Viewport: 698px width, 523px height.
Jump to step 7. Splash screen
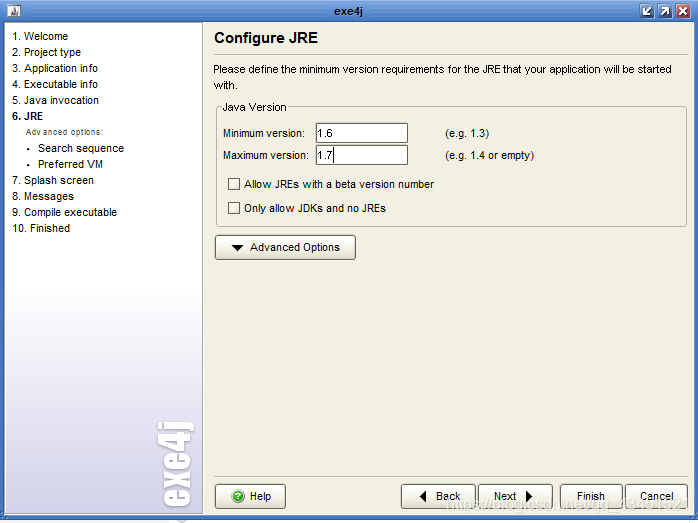[x=53, y=180]
